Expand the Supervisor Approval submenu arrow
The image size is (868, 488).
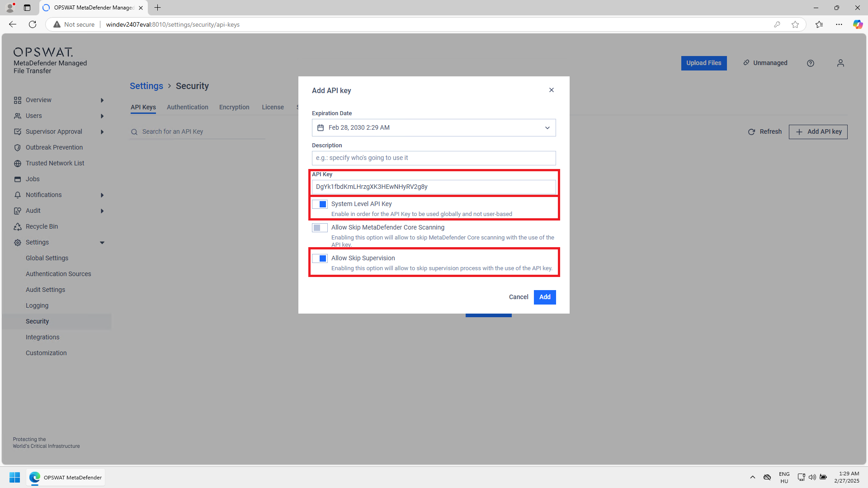pyautogui.click(x=102, y=132)
